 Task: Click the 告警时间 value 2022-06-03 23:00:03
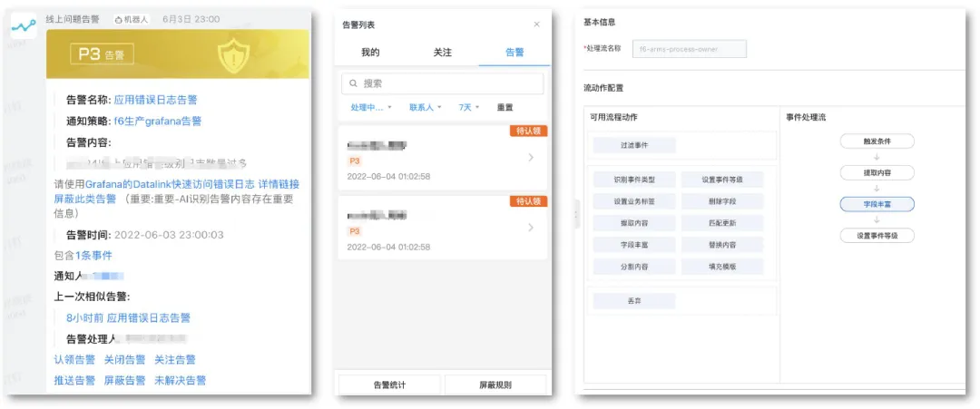[x=169, y=235]
